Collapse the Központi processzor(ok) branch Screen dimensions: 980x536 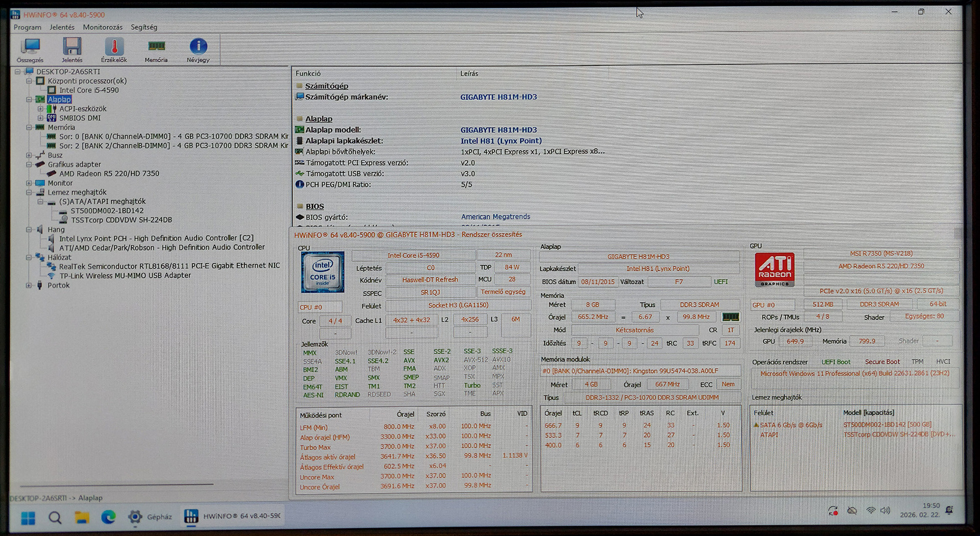(x=29, y=81)
